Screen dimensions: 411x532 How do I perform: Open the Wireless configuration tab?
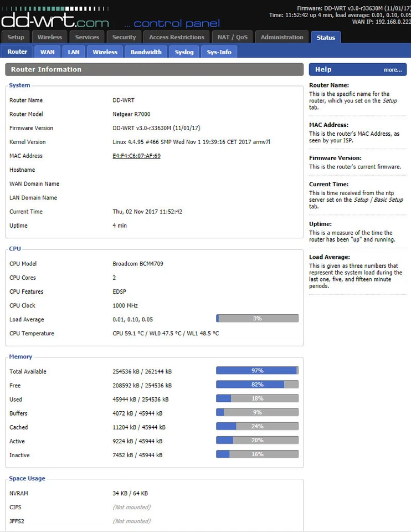click(x=50, y=37)
